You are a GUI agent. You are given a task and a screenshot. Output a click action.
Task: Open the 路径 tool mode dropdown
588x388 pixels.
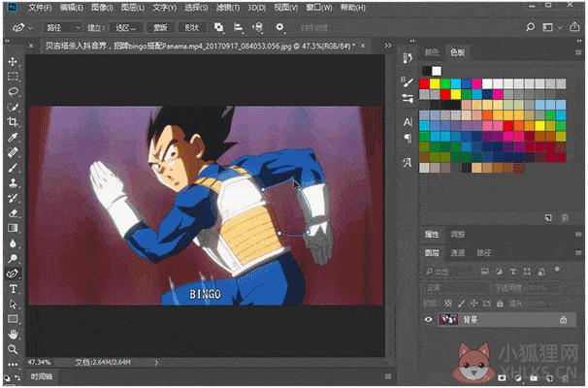point(63,27)
